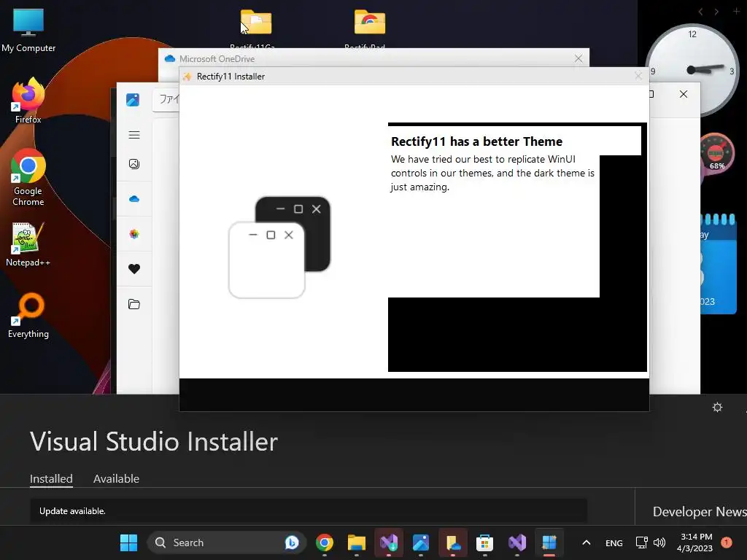Open Chrome from the taskbar
Viewport: 747px width, 560px height.
point(325,542)
